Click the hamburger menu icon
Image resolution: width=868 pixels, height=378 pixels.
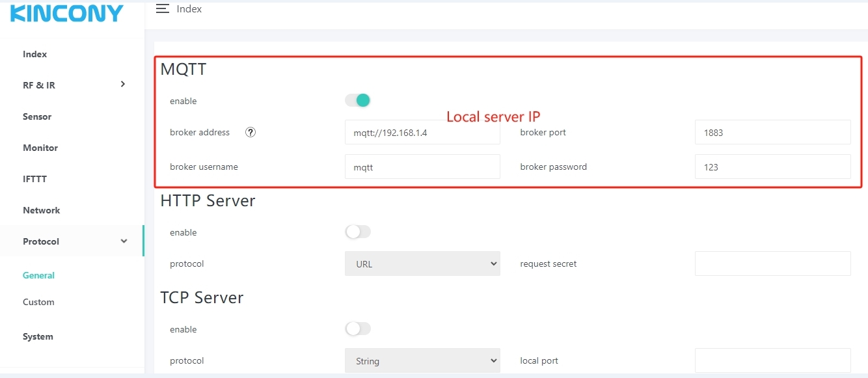[x=163, y=9]
